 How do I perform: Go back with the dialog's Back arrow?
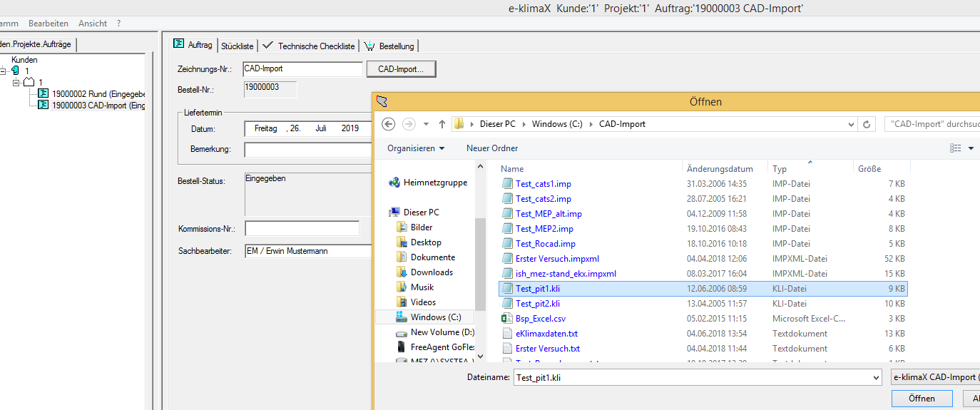click(x=389, y=124)
